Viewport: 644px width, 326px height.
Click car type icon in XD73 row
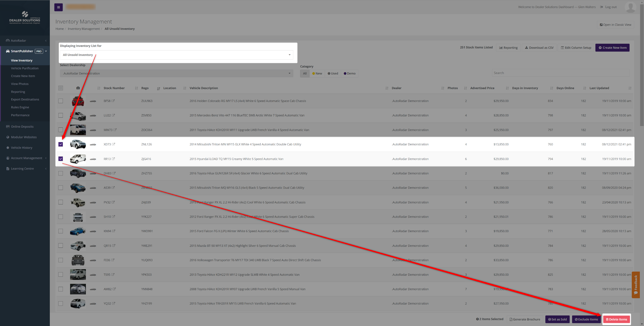93,145
